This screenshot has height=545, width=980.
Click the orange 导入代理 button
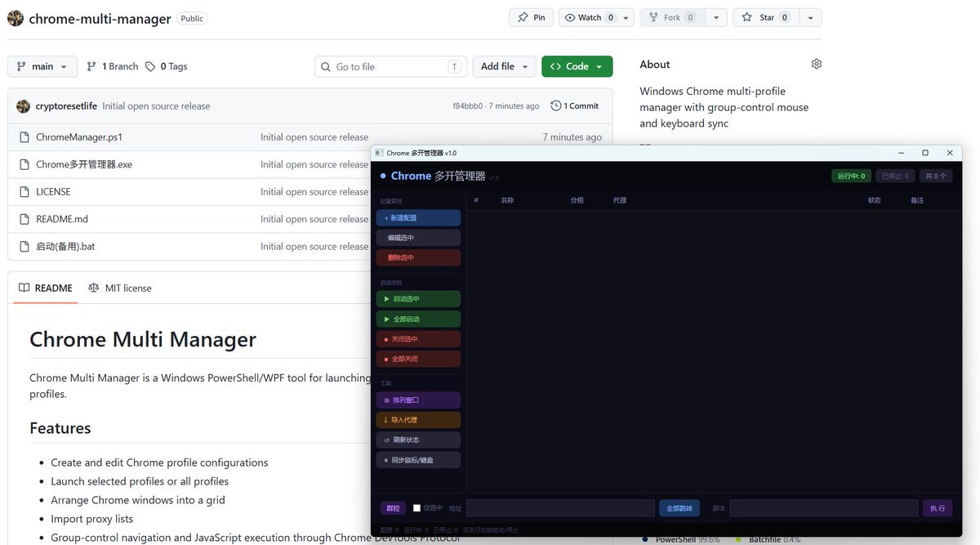(x=418, y=420)
